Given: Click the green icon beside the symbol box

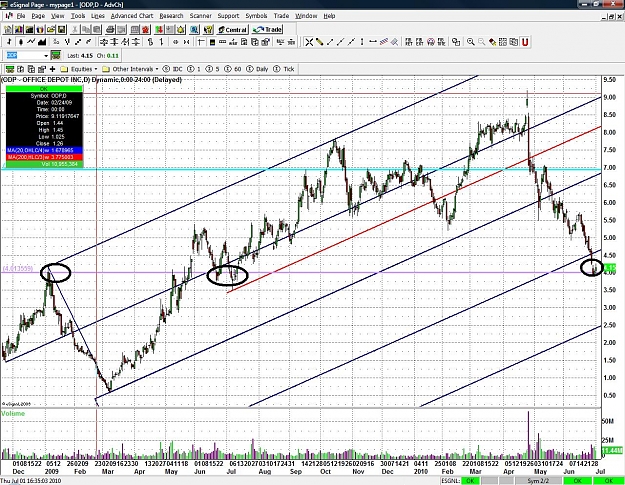Looking at the screenshot, I should 55,55.
